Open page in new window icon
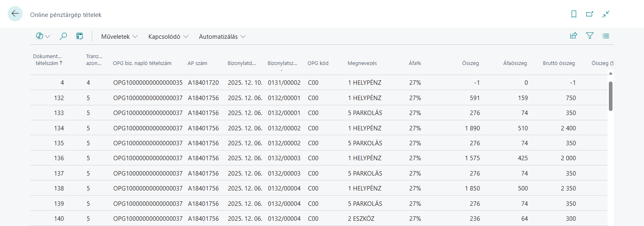Screen dimensions: 644x226 click(x=589, y=14)
